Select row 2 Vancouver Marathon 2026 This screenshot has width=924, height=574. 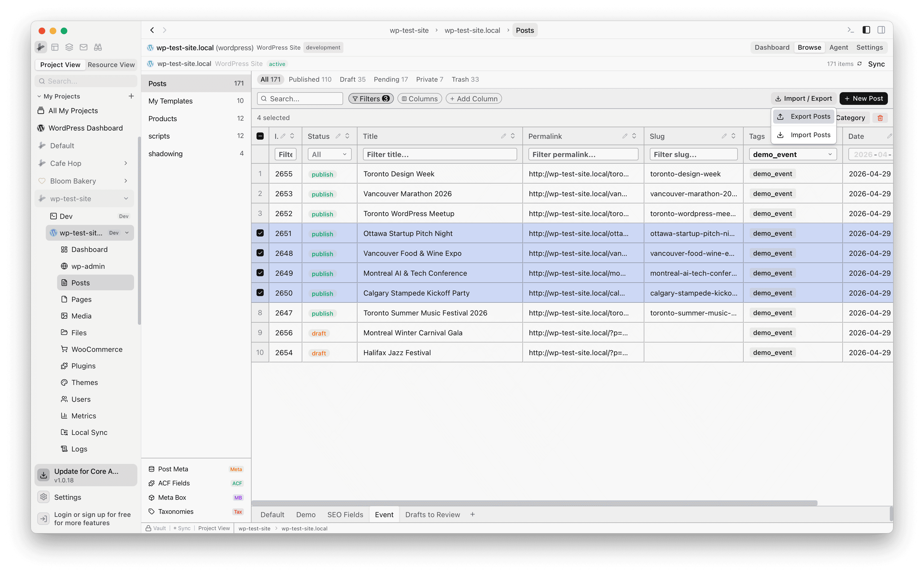[x=260, y=193]
